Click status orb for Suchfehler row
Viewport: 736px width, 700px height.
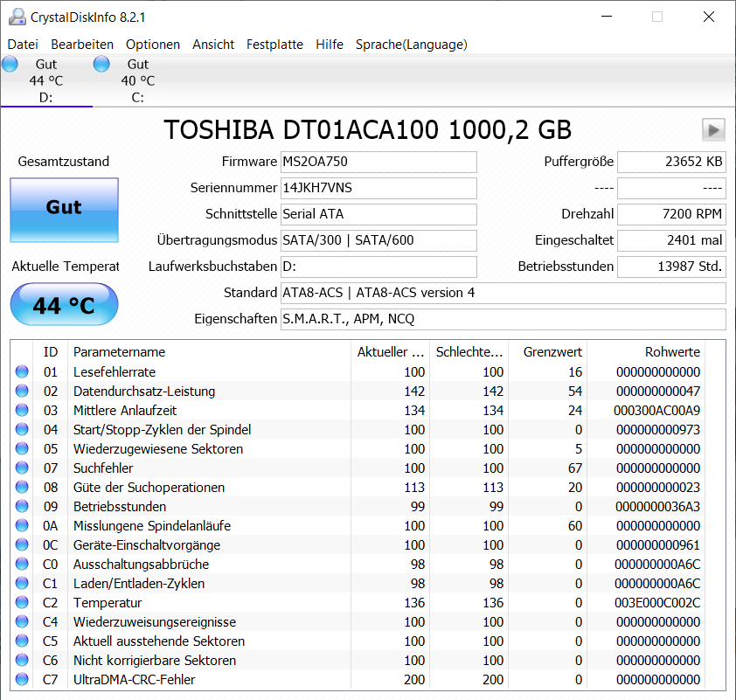coord(22,468)
